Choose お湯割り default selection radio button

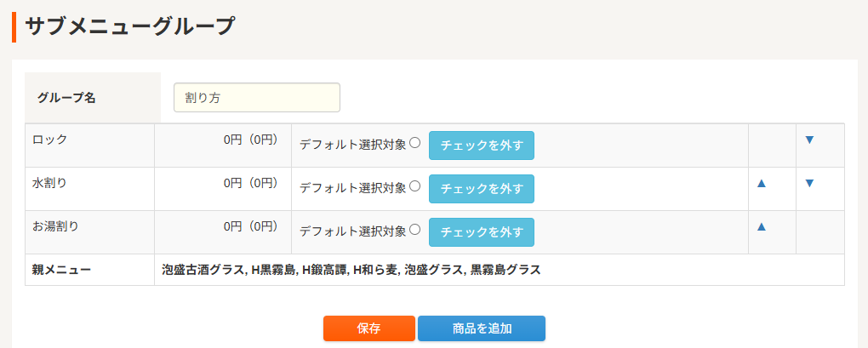[415, 230]
